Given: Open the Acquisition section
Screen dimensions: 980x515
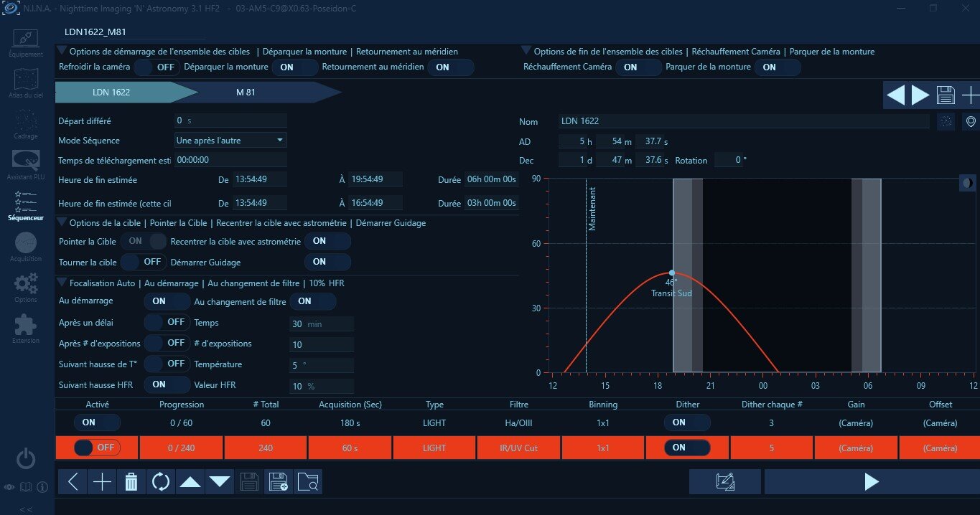Looking at the screenshot, I should coord(26,246).
